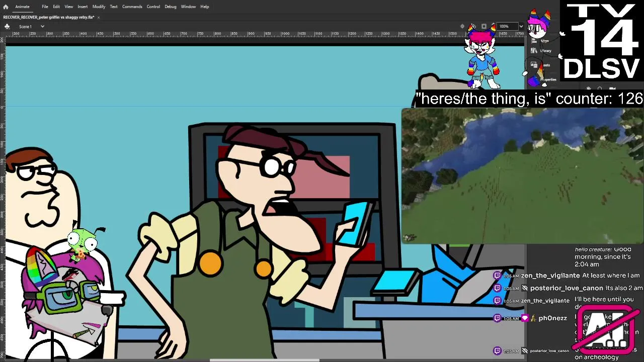Select the Animate workspace tab
The height and width of the screenshot is (362, 644).
click(22, 7)
